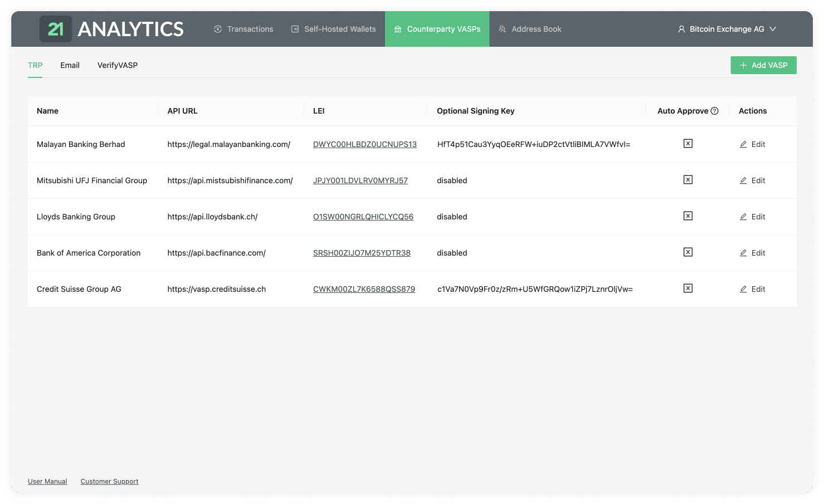
Task: Click the api.mistsubishifinance.com API URL
Action: coord(230,180)
